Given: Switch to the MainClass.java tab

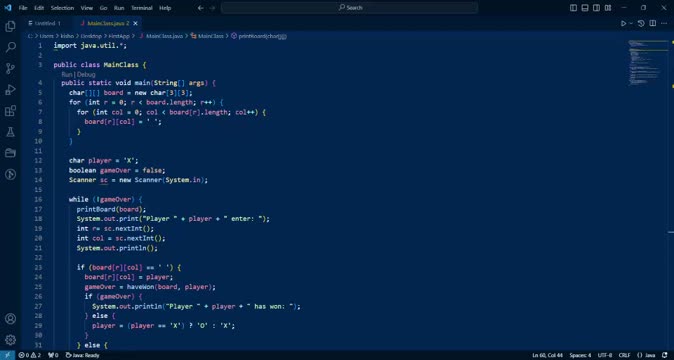Looking at the screenshot, I should coord(108,24).
